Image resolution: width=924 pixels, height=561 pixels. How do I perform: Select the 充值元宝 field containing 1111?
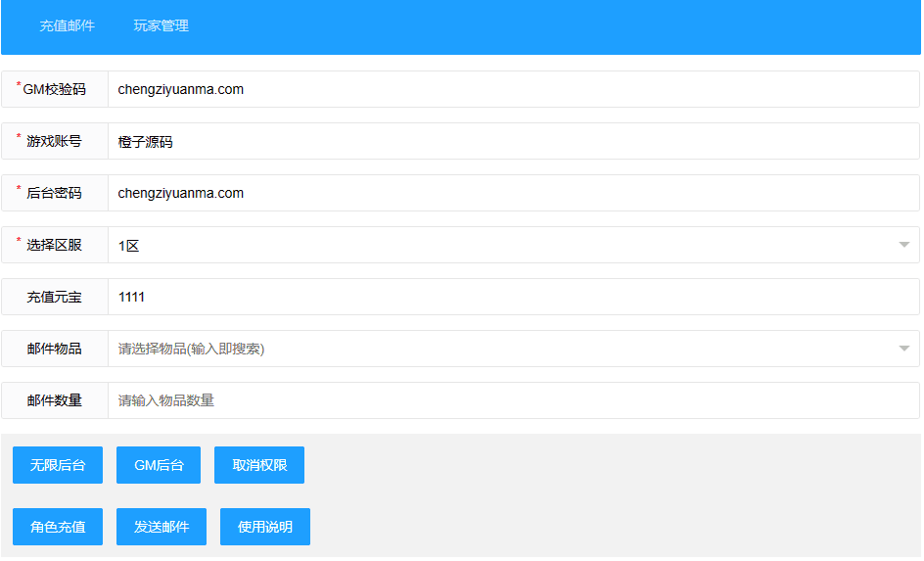[513, 297]
